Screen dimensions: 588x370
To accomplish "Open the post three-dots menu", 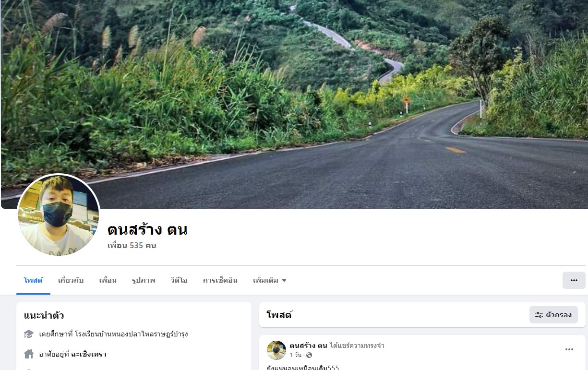I will [x=569, y=349].
